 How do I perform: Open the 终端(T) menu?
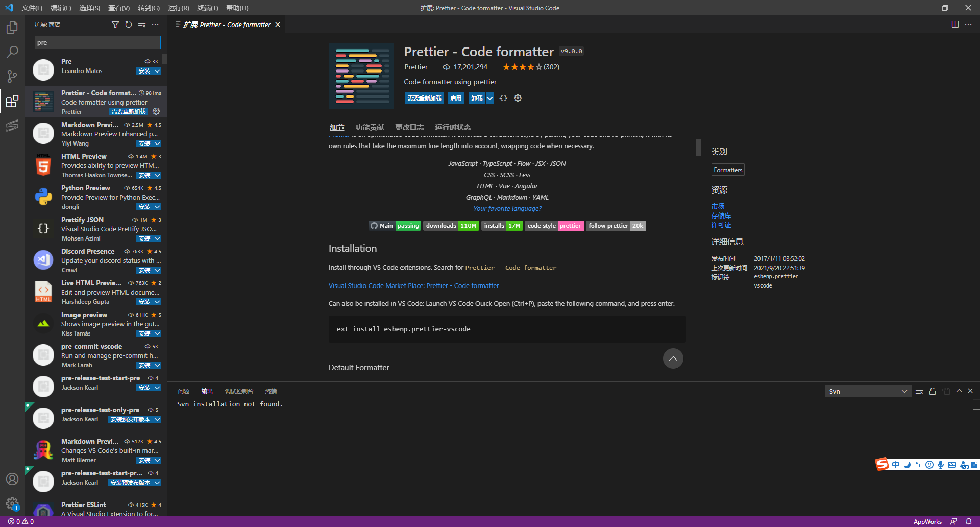click(x=207, y=8)
